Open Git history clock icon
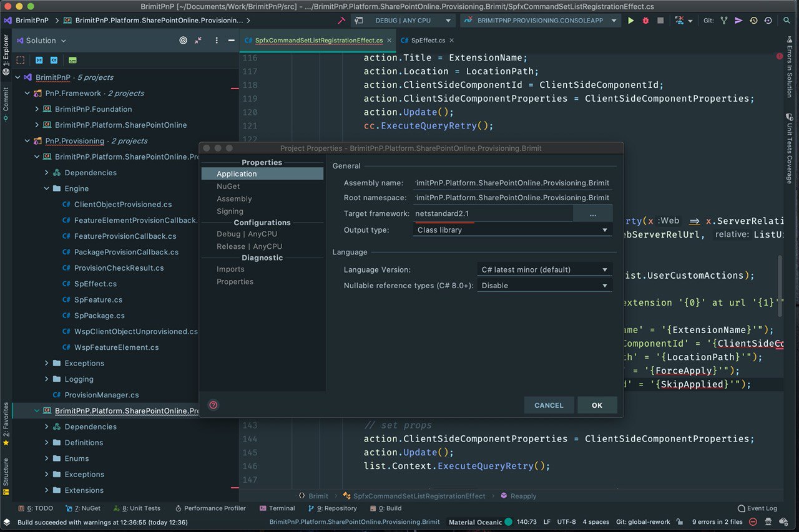799x532 pixels. tap(753, 21)
